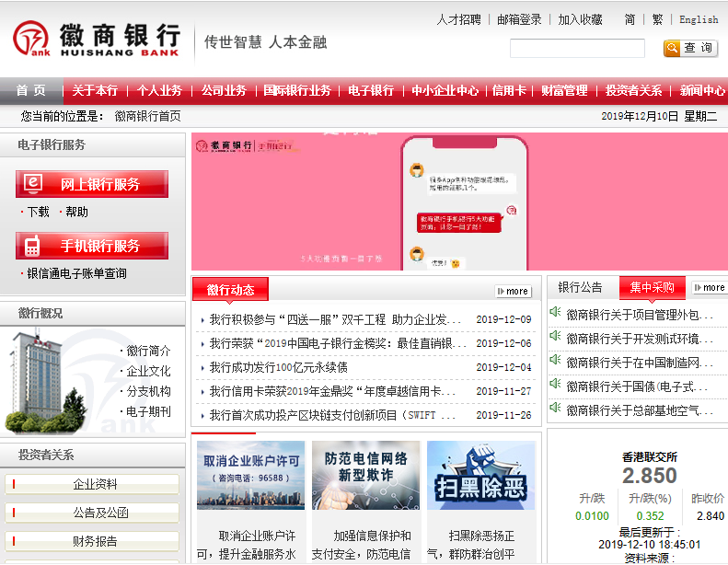Open 银信通电子账单查询 link
The height and width of the screenshot is (565, 728).
tap(76, 273)
